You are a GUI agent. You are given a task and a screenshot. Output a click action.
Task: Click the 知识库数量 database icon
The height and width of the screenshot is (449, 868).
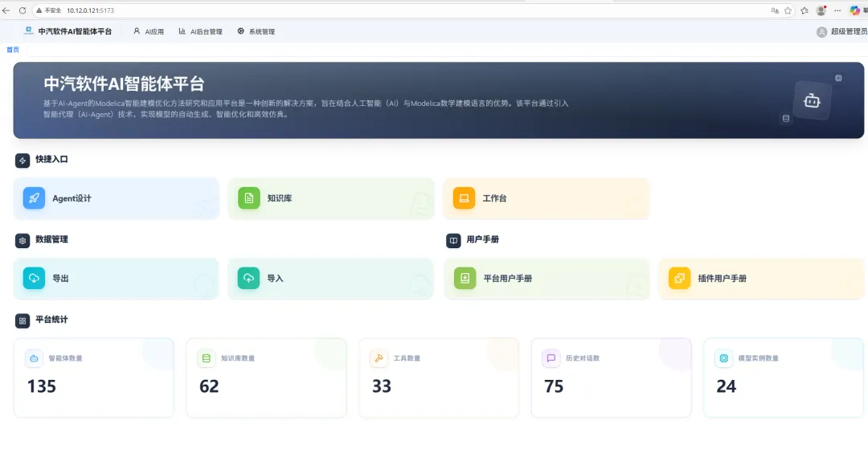click(x=207, y=358)
